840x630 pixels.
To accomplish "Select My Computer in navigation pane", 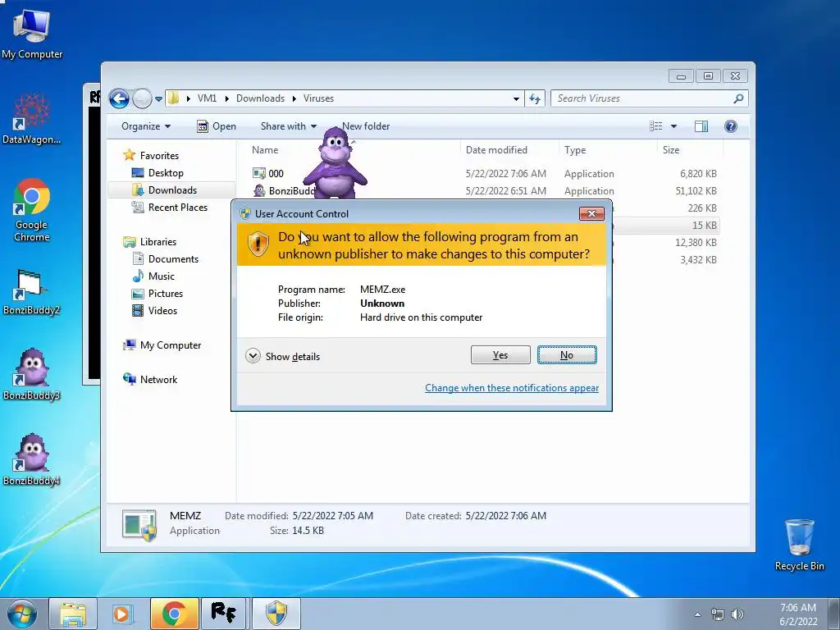I will [x=171, y=345].
